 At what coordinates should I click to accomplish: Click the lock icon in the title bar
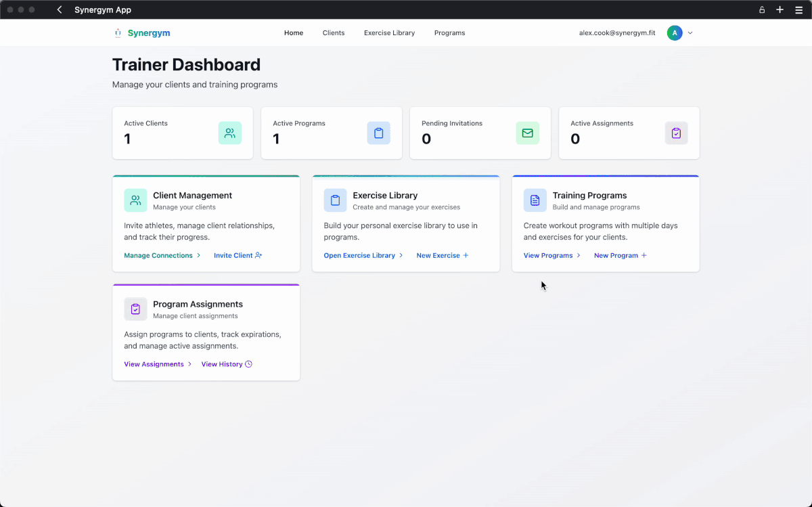click(x=761, y=9)
